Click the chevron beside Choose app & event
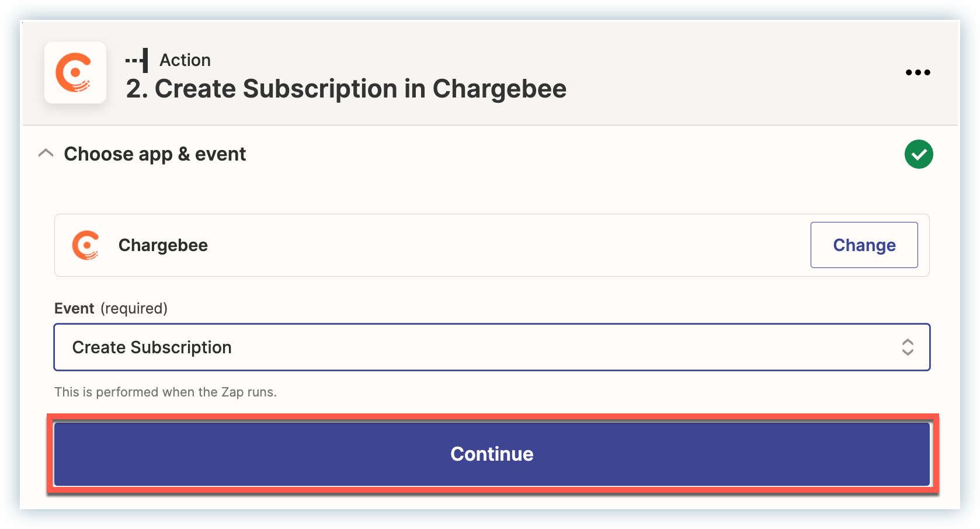 coord(46,153)
